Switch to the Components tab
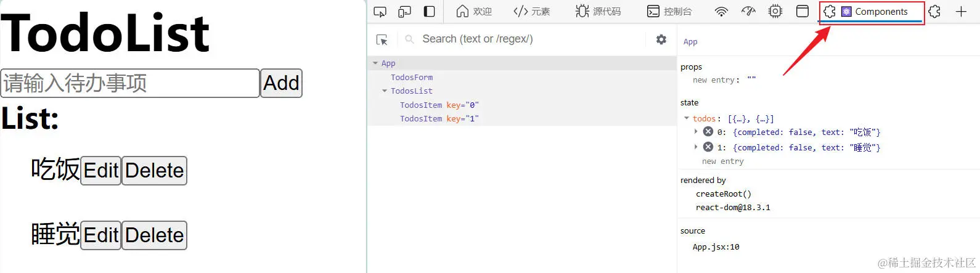The height and width of the screenshot is (273, 980). point(872,12)
